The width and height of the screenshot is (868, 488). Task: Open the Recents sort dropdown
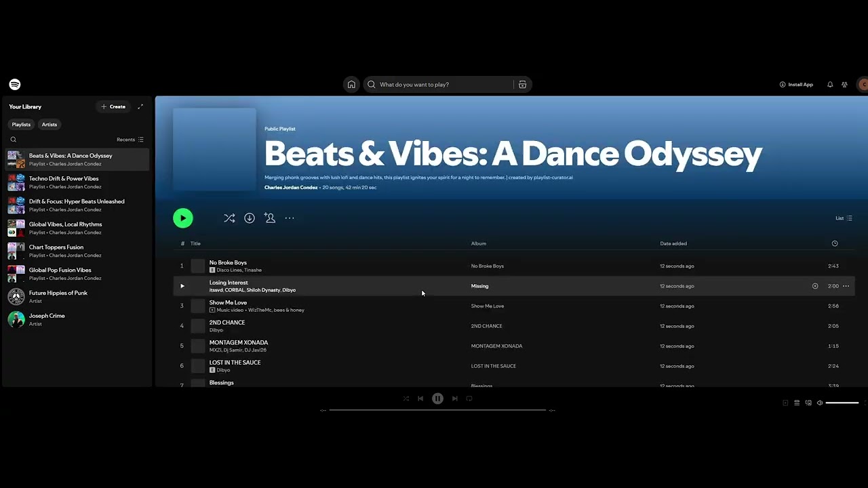130,140
